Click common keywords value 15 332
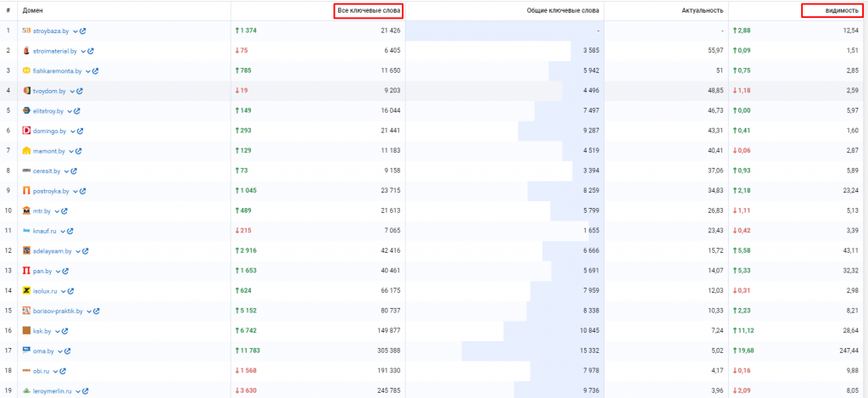This screenshot has height=398, width=868. pos(590,350)
